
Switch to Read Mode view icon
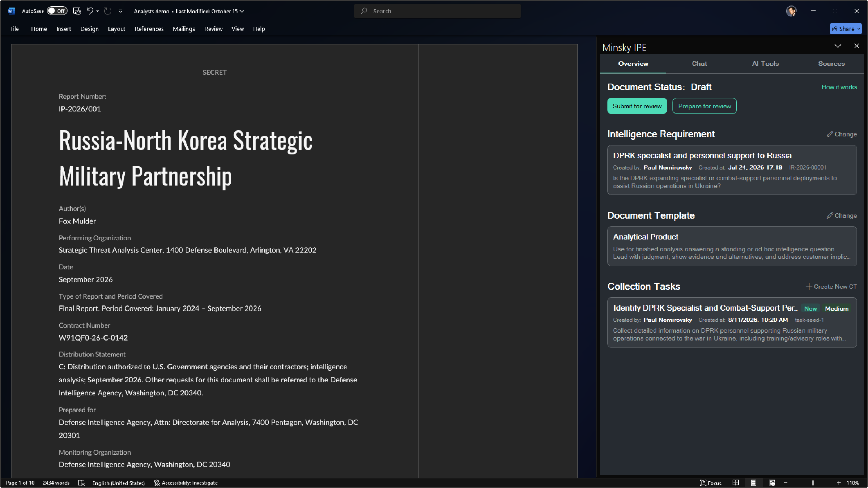[736, 483]
